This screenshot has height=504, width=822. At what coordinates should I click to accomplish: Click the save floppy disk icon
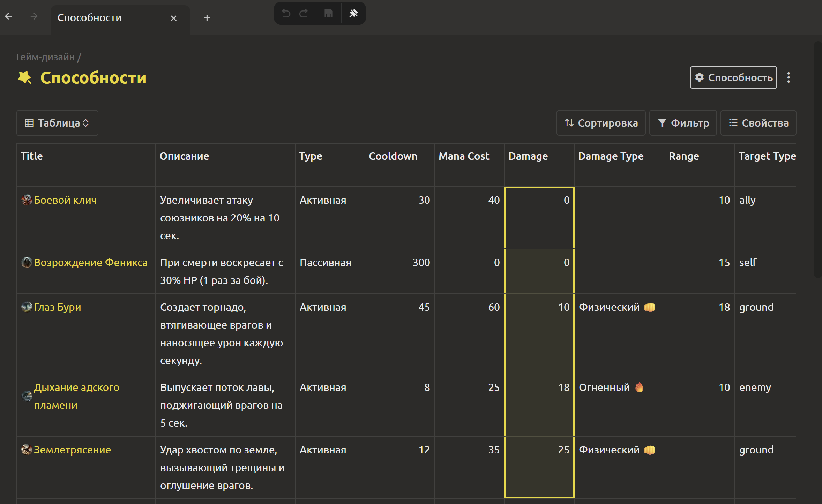point(328,14)
